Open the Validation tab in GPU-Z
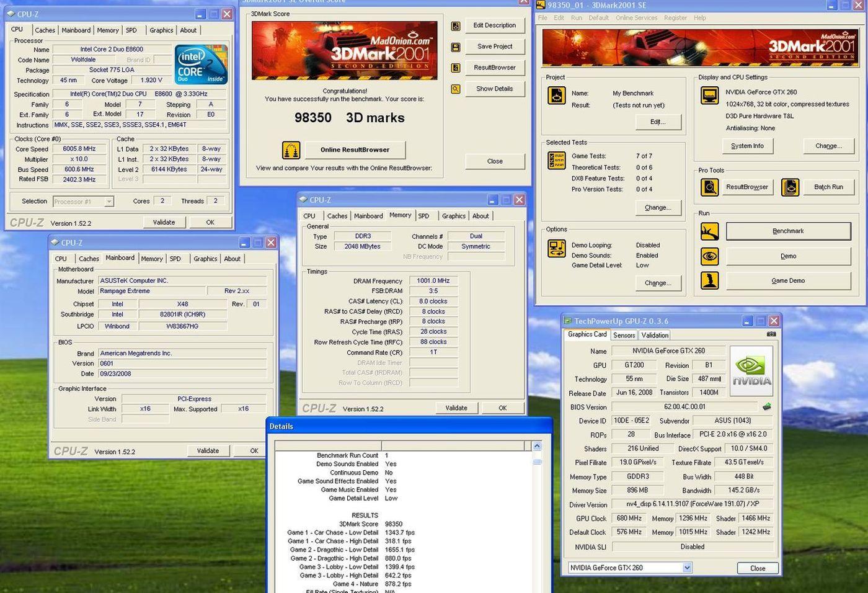 click(655, 335)
